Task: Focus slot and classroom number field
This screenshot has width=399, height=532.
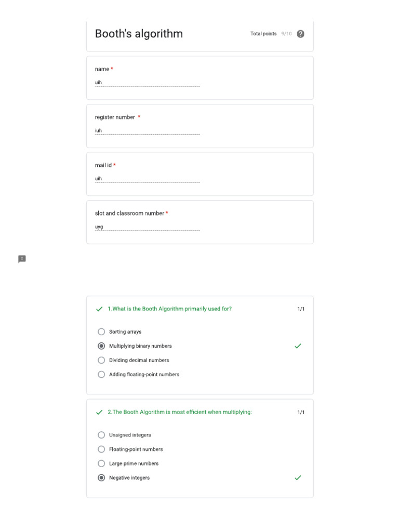Action: pyautogui.click(x=147, y=227)
